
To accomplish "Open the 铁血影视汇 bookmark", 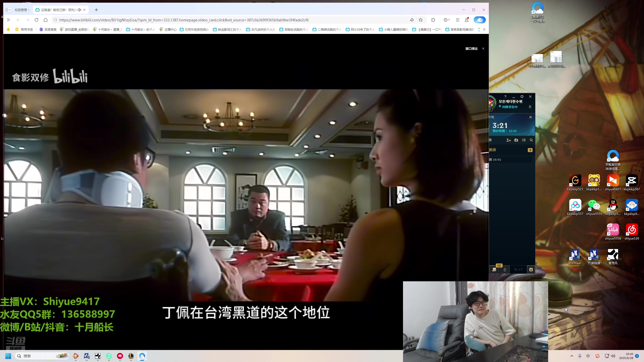I will pyautogui.click(x=227, y=29).
